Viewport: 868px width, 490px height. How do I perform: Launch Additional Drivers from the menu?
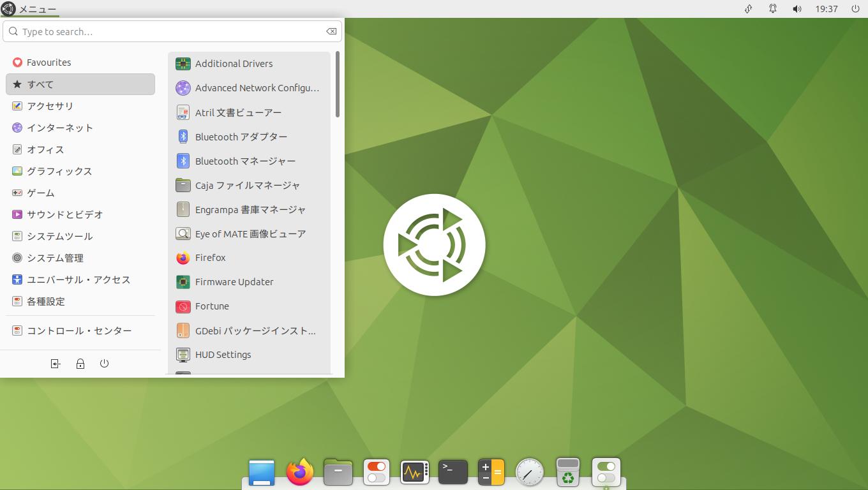[x=234, y=64]
